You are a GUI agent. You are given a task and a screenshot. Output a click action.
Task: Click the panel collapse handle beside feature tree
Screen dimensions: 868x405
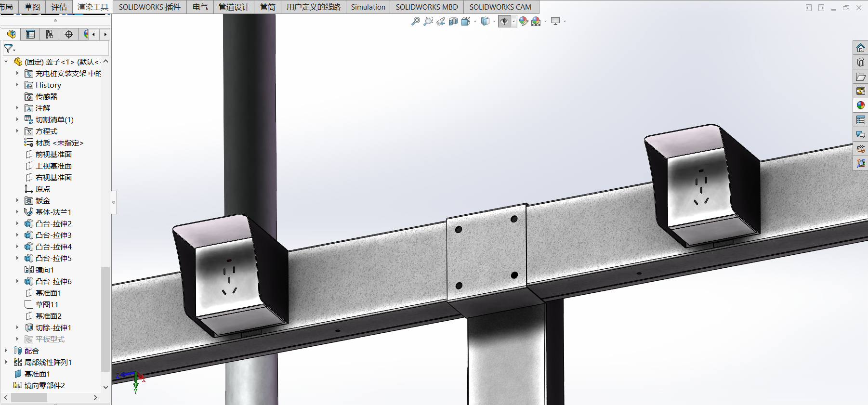click(x=114, y=202)
